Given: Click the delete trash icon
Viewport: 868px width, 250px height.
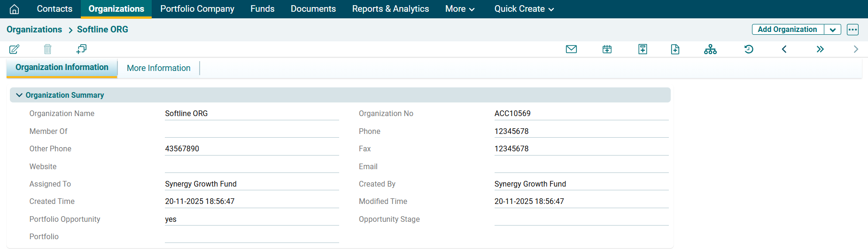Looking at the screenshot, I should pos(47,49).
